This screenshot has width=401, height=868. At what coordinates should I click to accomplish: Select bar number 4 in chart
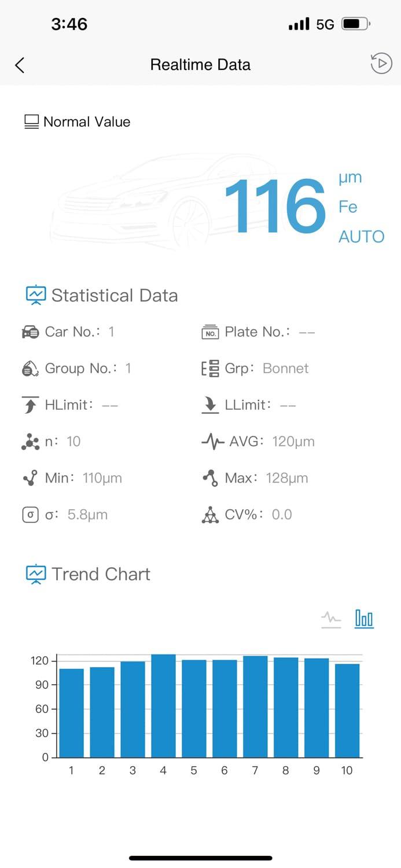click(x=163, y=706)
